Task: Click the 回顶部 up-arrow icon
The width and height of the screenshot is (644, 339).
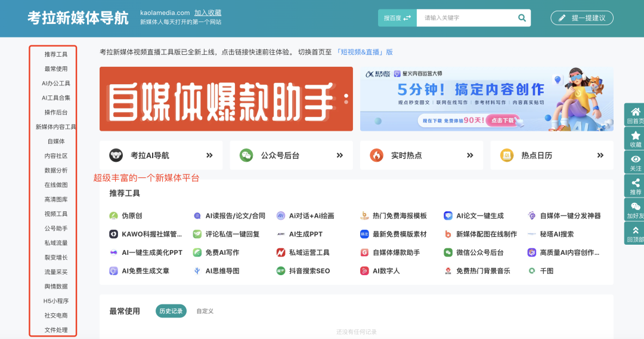Action: (636, 230)
